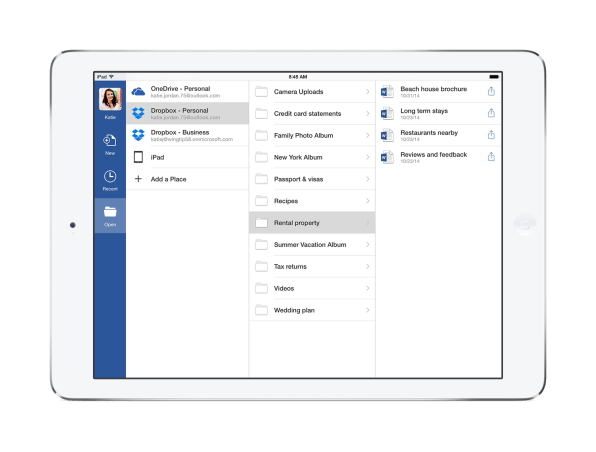596x452 pixels.
Task: Tap share icon for Long term stays
Action: (491, 113)
